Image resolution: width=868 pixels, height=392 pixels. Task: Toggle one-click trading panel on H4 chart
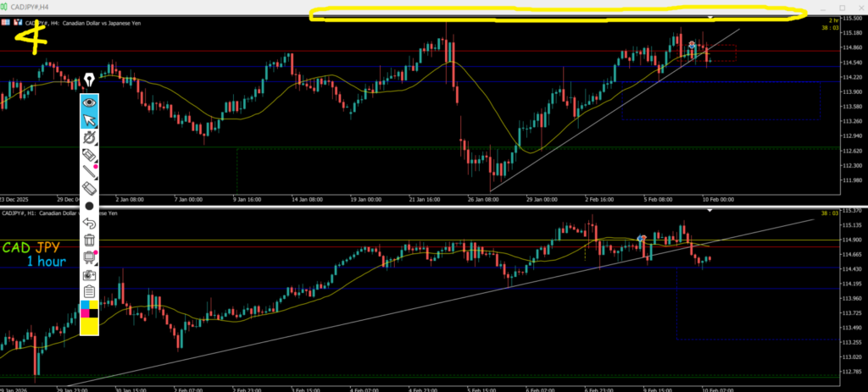(x=4, y=22)
